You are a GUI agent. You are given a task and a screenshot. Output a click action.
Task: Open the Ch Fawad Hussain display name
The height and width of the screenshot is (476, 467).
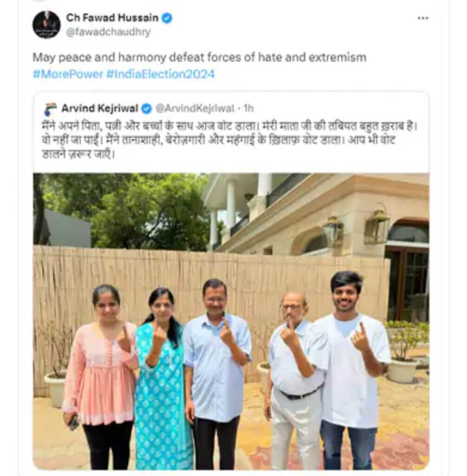[x=112, y=18]
